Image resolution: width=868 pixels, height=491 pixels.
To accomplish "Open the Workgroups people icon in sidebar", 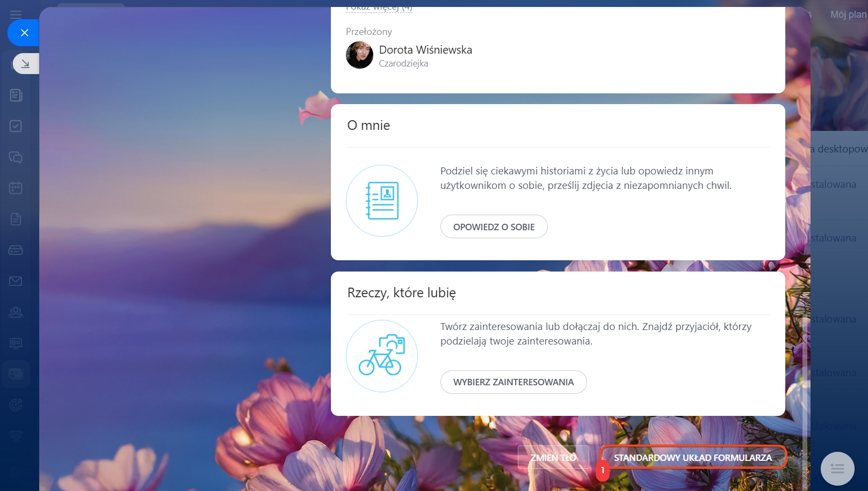I will (x=16, y=312).
